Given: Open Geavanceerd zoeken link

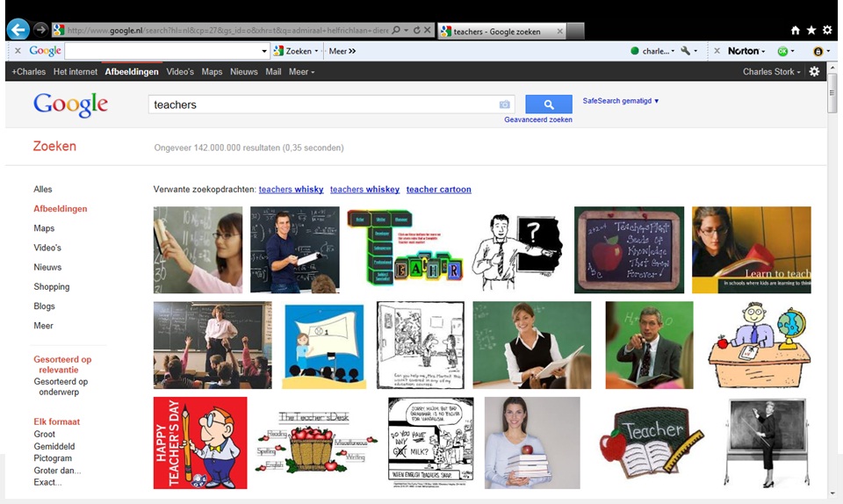Looking at the screenshot, I should 538,119.
